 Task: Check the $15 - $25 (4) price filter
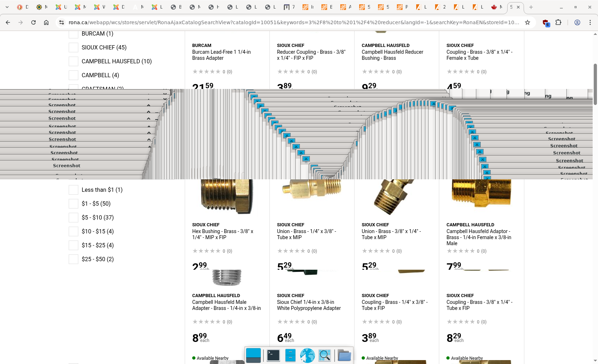73,245
